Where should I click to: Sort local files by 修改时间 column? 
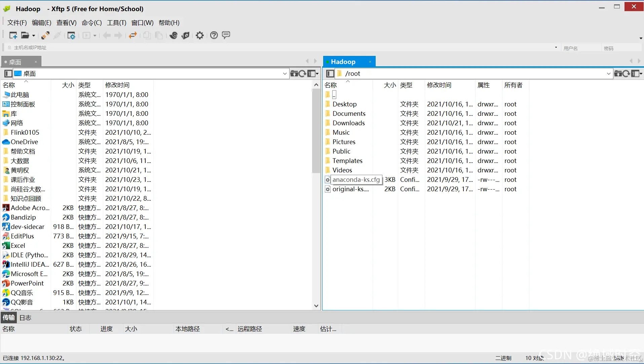point(128,85)
